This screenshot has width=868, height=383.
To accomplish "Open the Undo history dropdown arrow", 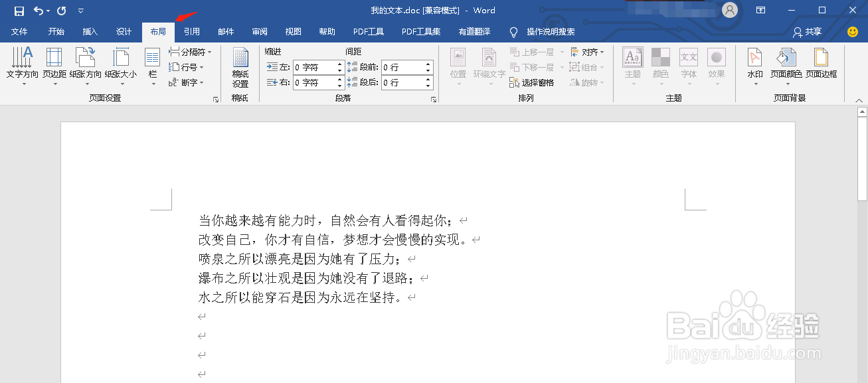I will point(48,11).
